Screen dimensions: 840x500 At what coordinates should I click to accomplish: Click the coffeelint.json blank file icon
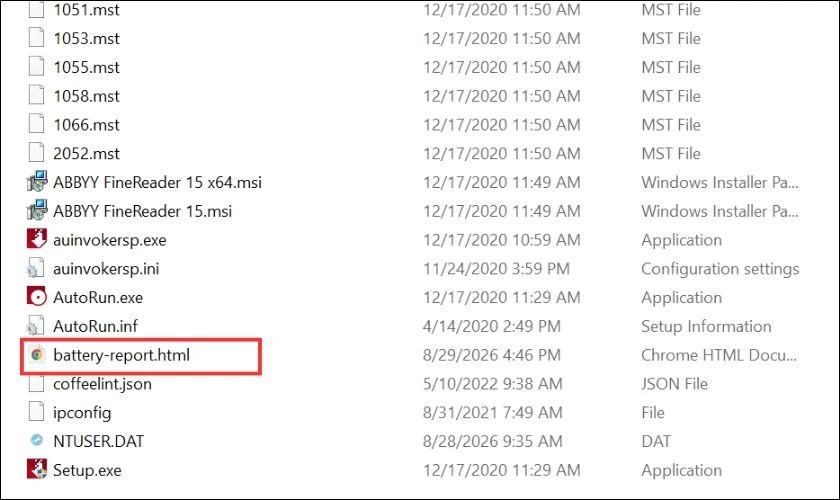point(36,383)
